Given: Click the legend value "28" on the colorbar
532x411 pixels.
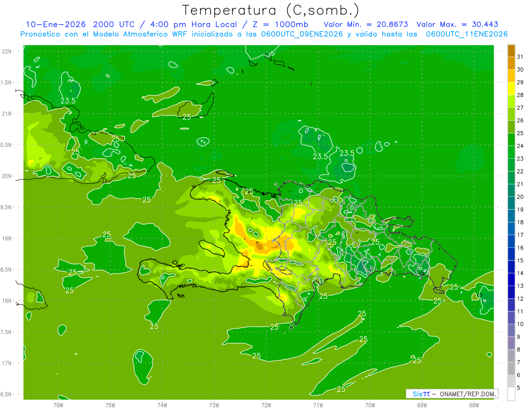Looking at the screenshot, I should 521,95.
